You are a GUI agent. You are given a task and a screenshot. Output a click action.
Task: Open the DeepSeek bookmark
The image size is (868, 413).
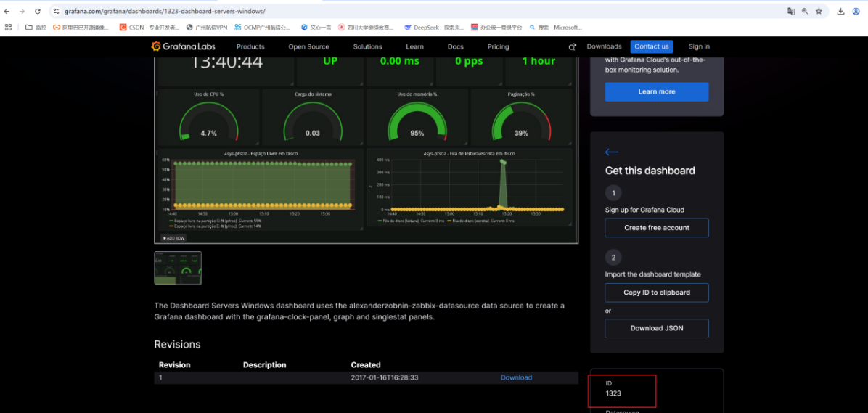pos(434,27)
